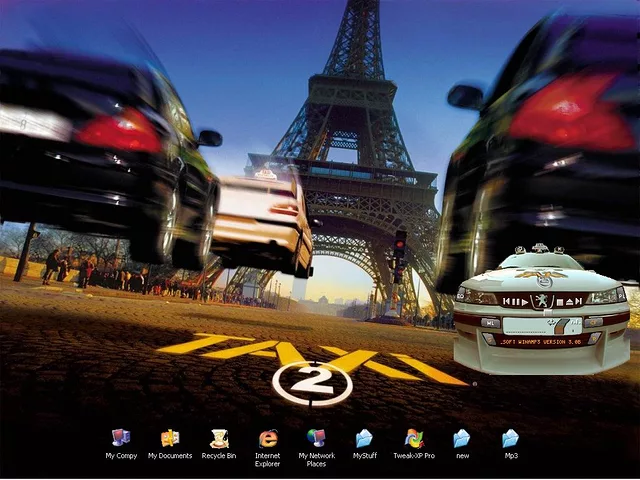Open the My Compy desktop icon
Viewport: 640px width, 480px height.
tap(121, 438)
